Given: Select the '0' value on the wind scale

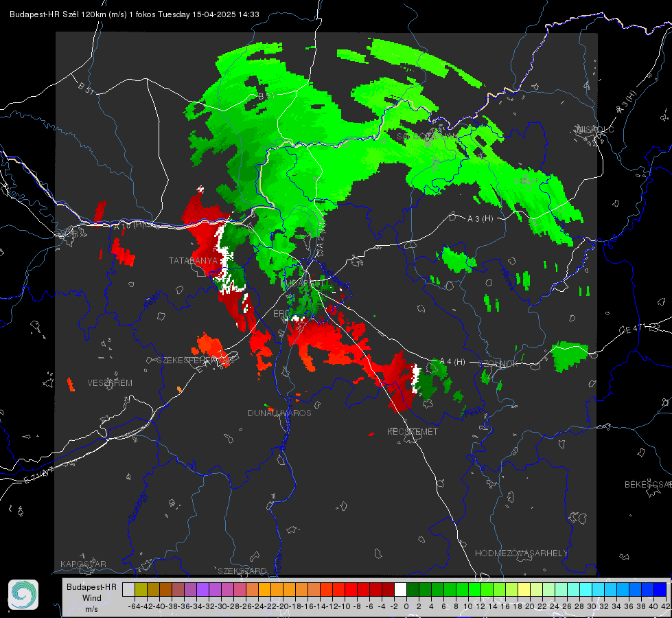Looking at the screenshot, I should 406,606.
